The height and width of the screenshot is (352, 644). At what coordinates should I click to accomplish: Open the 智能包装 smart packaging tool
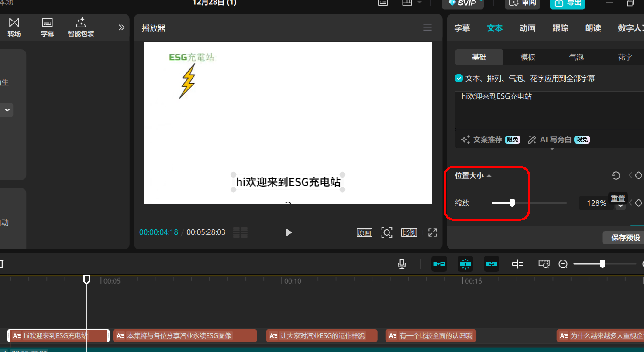pos(81,27)
